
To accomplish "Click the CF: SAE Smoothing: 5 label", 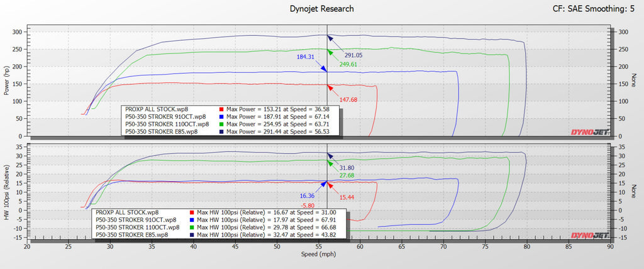I will click(591, 9).
